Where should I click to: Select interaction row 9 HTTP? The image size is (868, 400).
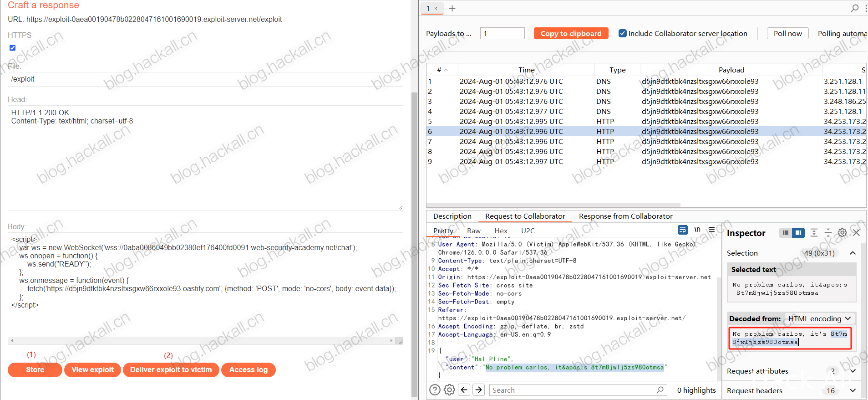646,161
